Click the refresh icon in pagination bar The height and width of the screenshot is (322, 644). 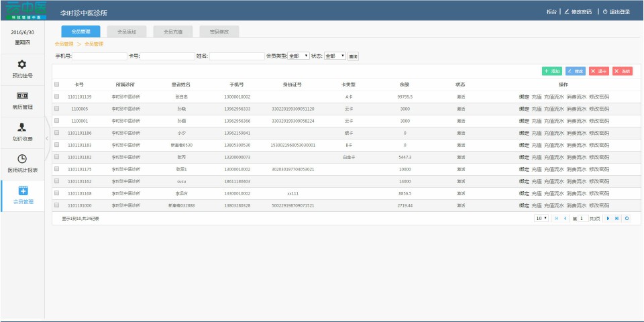click(627, 218)
